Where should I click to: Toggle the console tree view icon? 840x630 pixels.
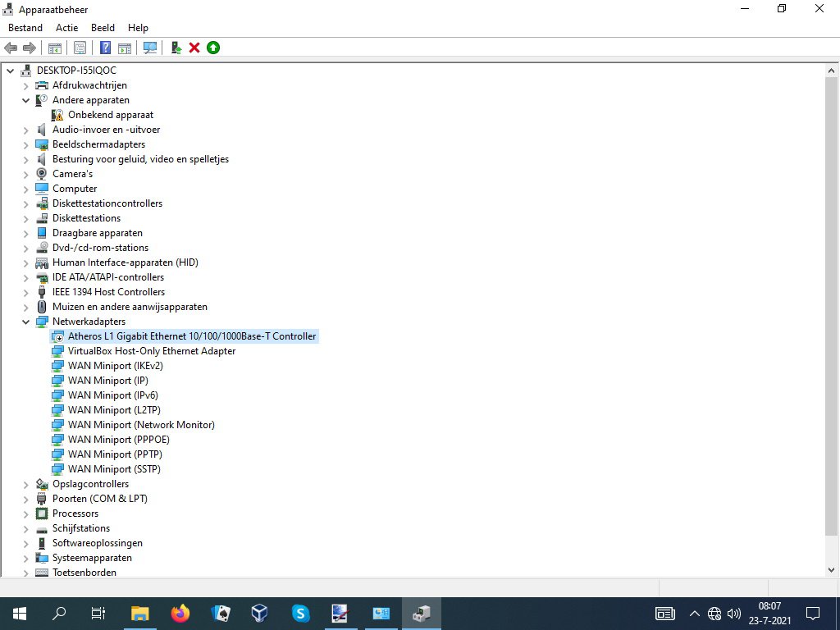click(55, 48)
